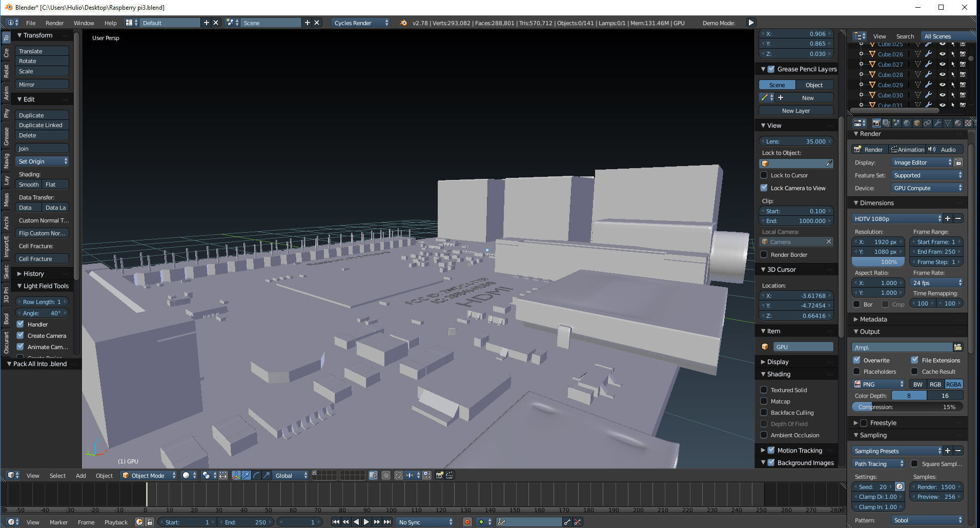Click the End frame field showing 250
Viewport: 980px width, 528px height.
coord(246,522)
